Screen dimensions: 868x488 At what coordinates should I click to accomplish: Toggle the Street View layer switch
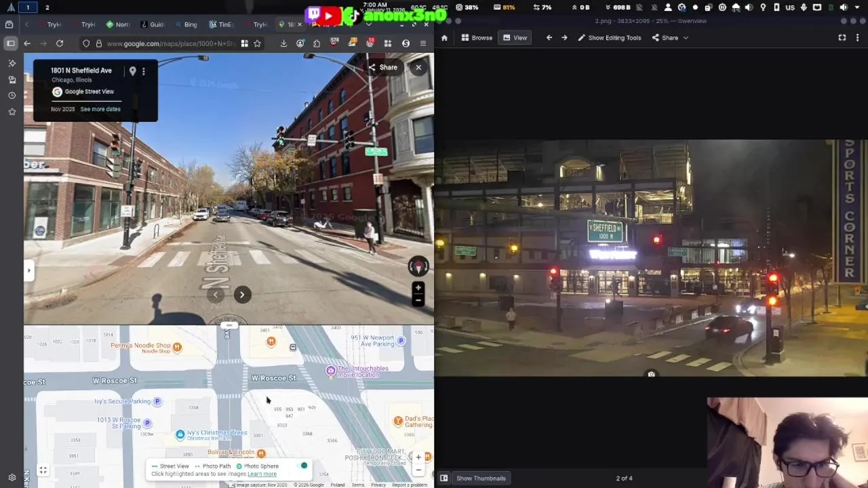[x=301, y=466]
